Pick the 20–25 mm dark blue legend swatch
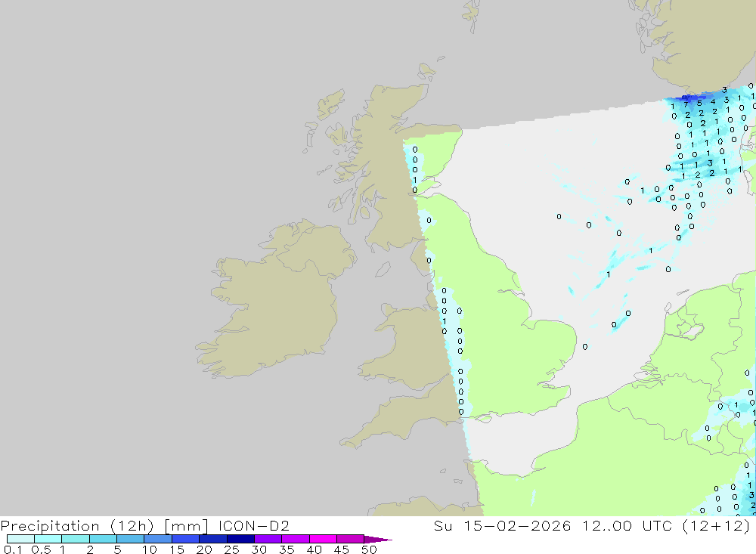Viewport: 756px width, 554px height. [213, 539]
